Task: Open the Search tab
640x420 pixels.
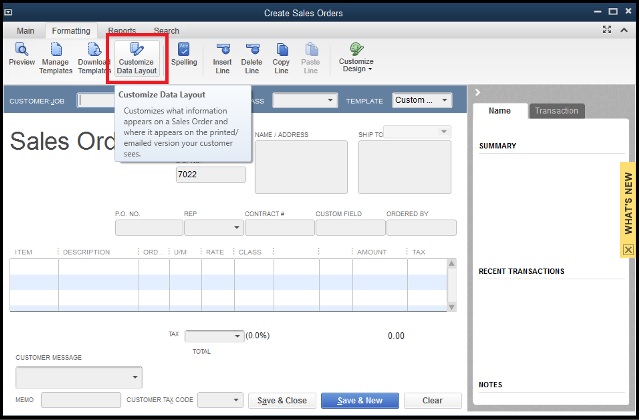Action: point(166,31)
